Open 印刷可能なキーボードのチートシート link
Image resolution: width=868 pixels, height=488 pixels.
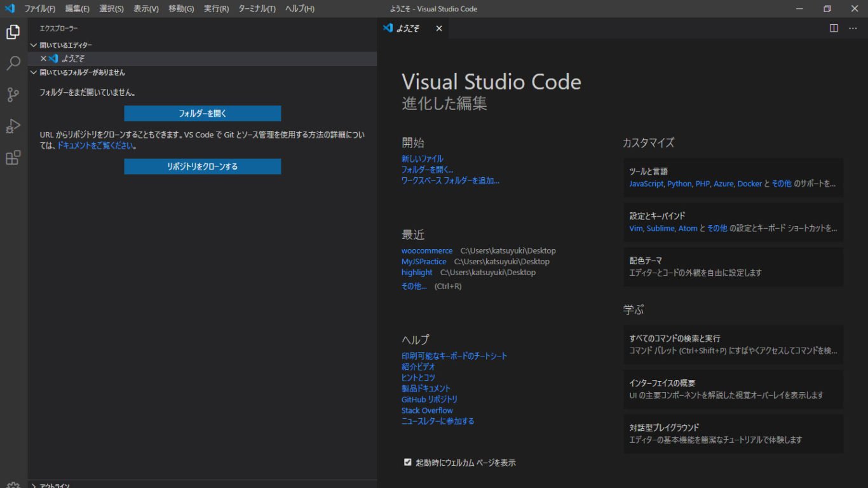tap(454, 356)
